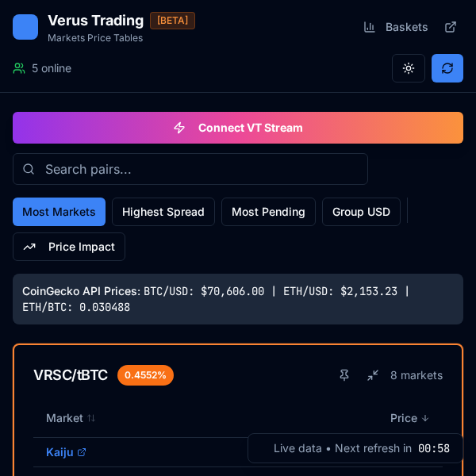Click the 0.4552% spread badge
Screen dimensions: 476x476
click(x=145, y=375)
